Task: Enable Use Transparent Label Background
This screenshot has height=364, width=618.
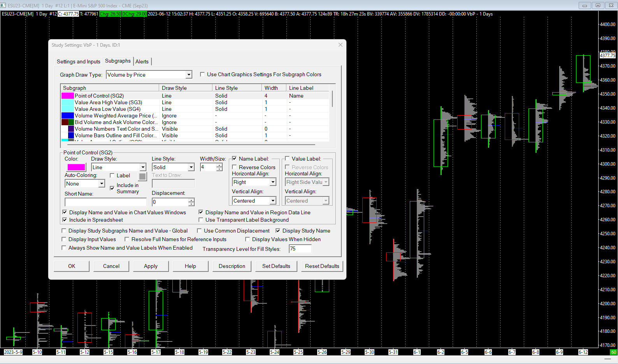Action: (x=201, y=220)
